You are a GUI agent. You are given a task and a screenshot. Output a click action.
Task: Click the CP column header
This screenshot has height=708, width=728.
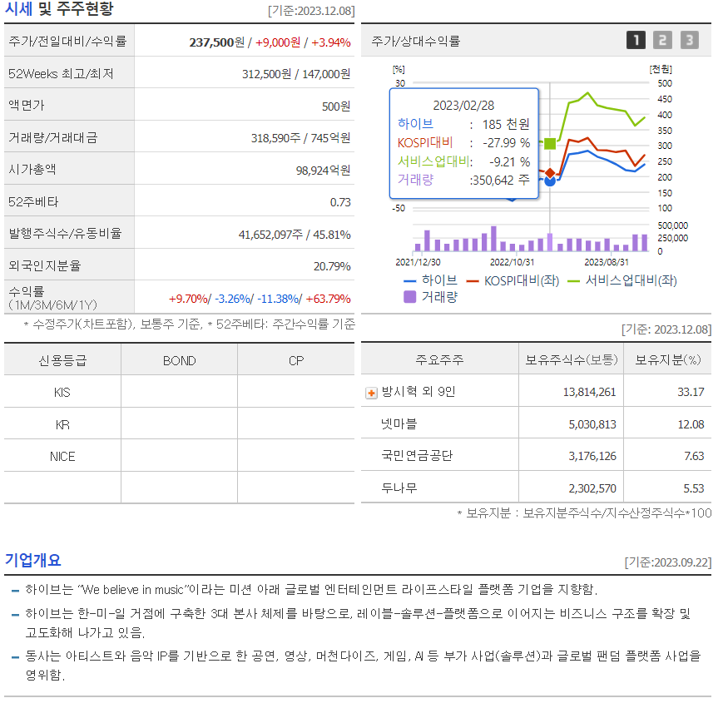point(296,361)
